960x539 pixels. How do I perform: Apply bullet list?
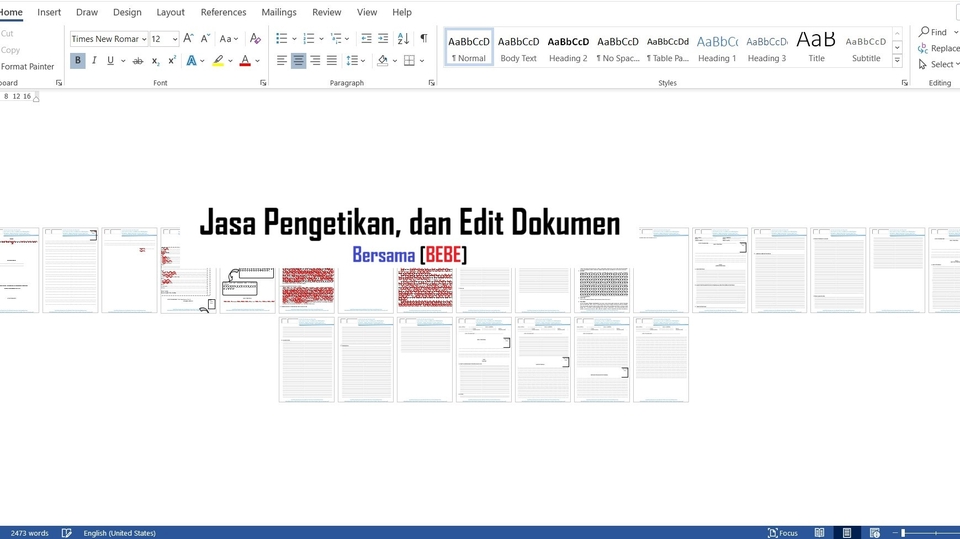tap(282, 39)
